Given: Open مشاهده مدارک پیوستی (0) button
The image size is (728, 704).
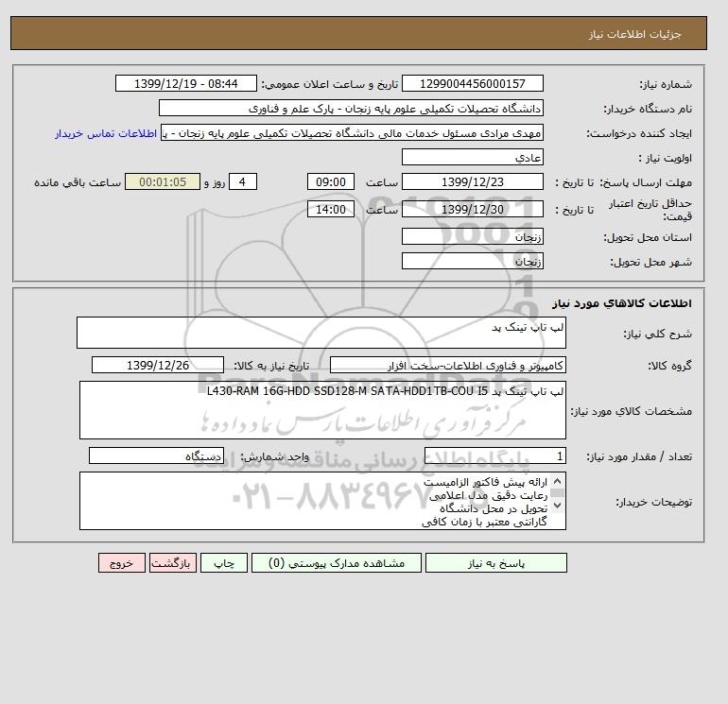Looking at the screenshot, I should pos(337,563).
